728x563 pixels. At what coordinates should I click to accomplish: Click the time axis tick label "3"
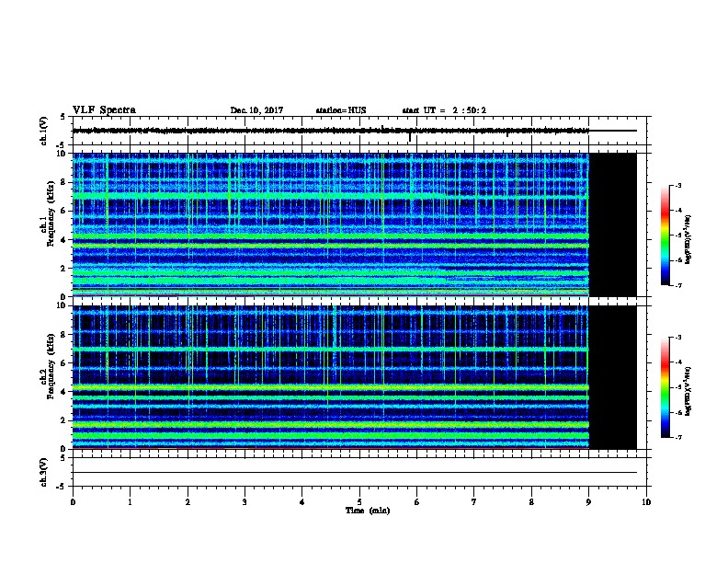[245, 501]
